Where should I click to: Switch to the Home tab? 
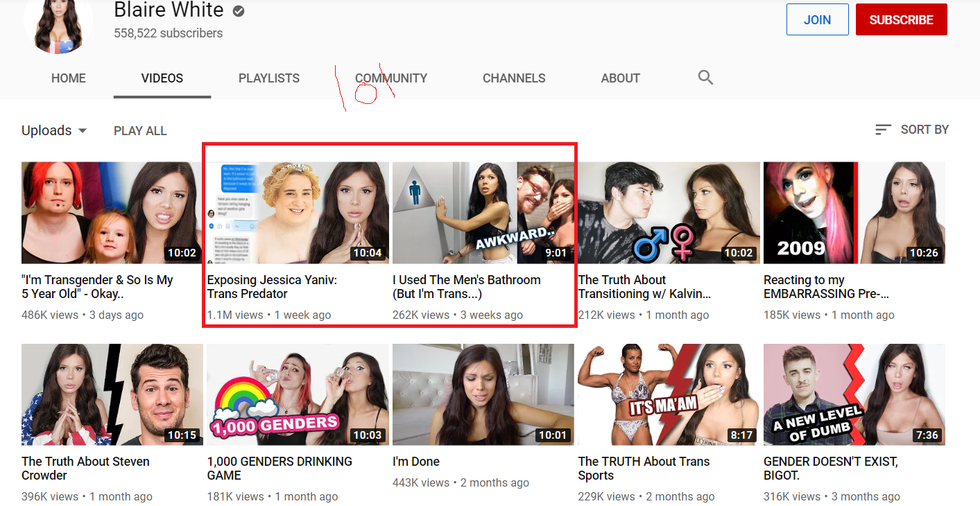(x=69, y=78)
